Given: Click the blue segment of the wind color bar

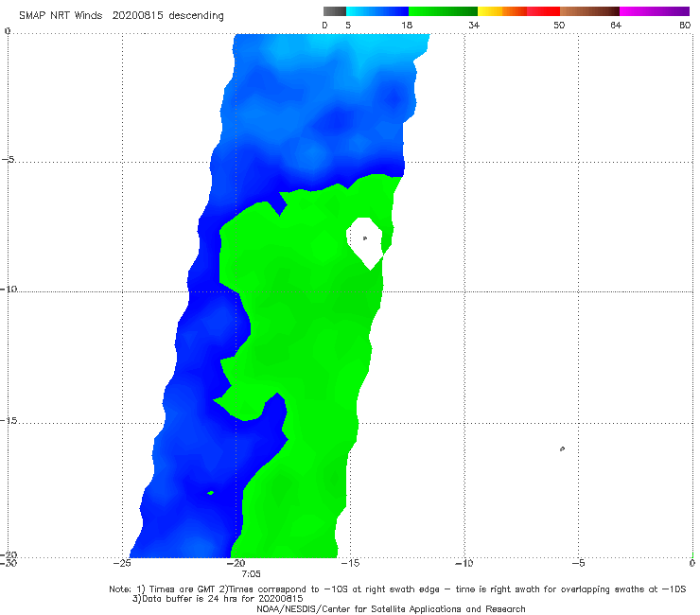Looking at the screenshot, I should point(377,11).
